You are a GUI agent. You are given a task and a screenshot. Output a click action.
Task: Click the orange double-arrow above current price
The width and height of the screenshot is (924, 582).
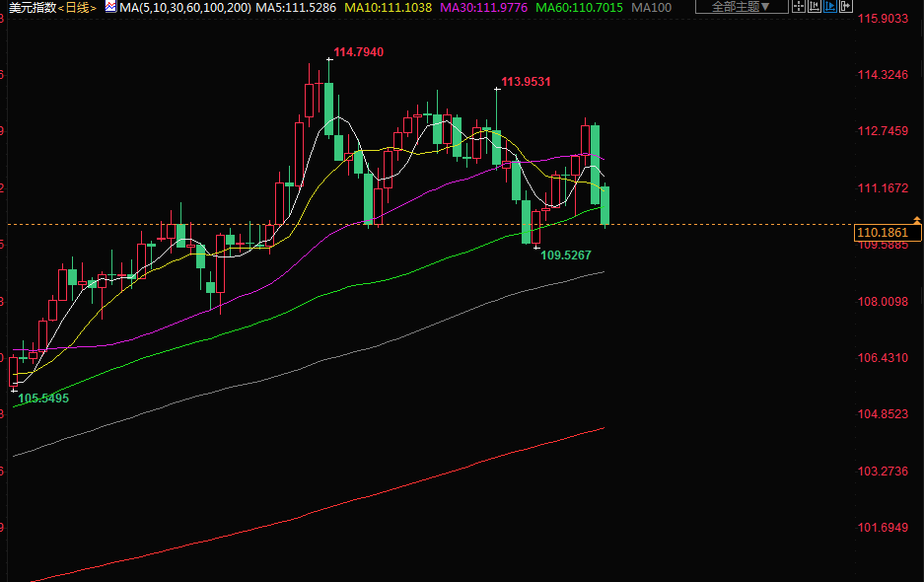coord(917,218)
